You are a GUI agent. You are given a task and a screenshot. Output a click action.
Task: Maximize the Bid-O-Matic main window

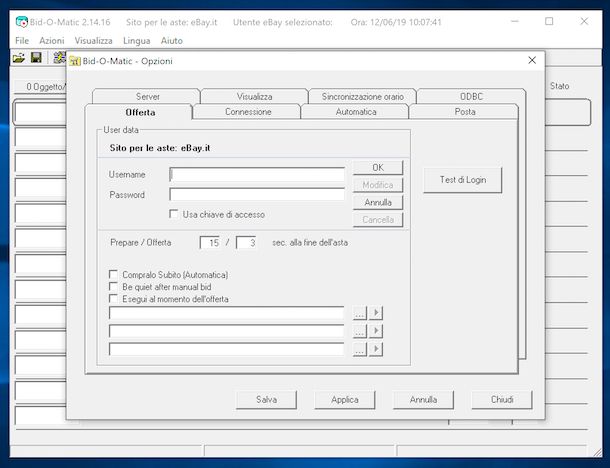coord(549,21)
